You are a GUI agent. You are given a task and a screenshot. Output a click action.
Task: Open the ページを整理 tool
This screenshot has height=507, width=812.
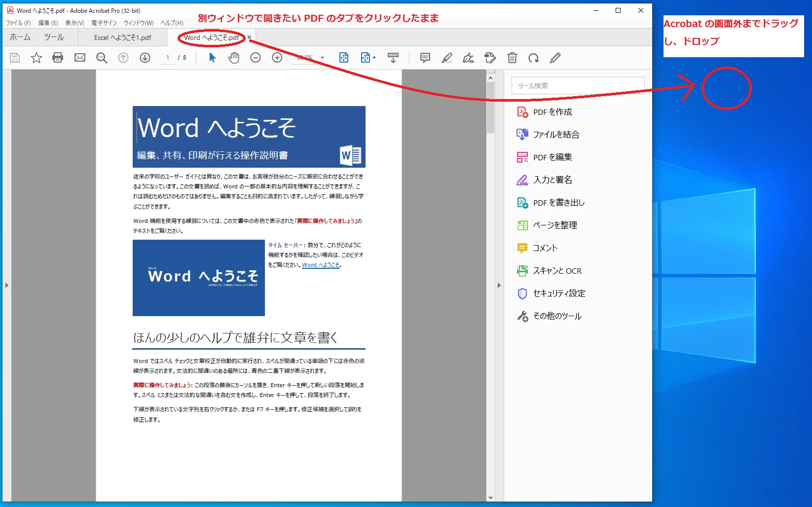(547, 225)
